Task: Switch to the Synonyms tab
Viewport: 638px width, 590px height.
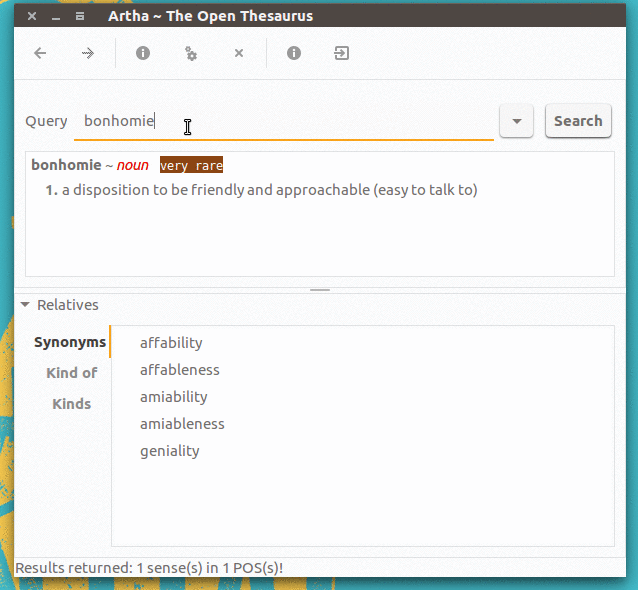Action: click(69, 342)
